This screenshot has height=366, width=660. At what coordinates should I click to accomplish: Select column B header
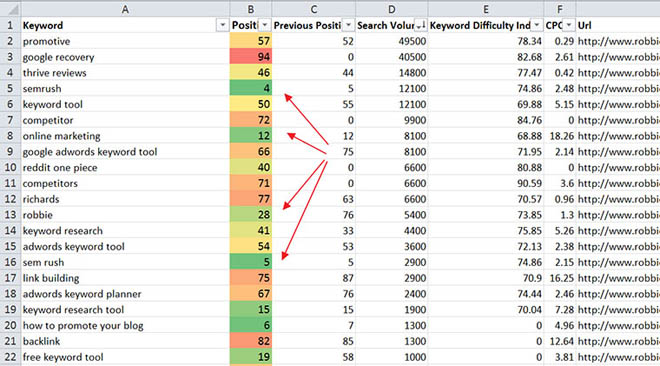coord(250,9)
